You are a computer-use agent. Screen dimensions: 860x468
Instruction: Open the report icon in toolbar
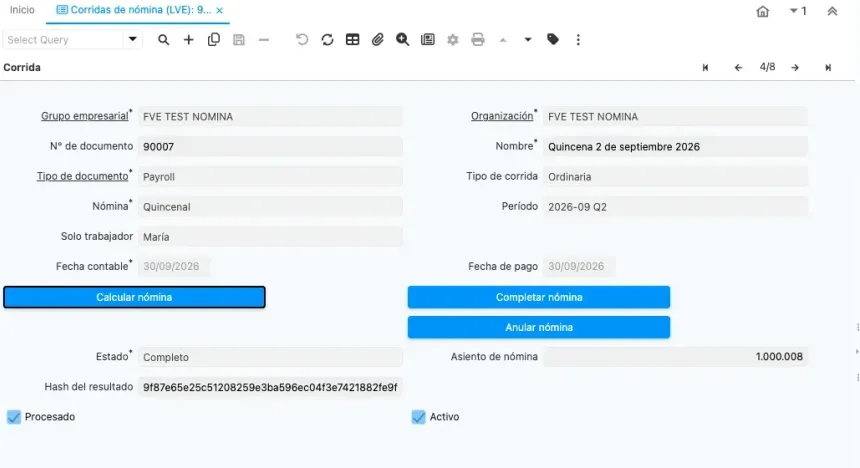[428, 40]
